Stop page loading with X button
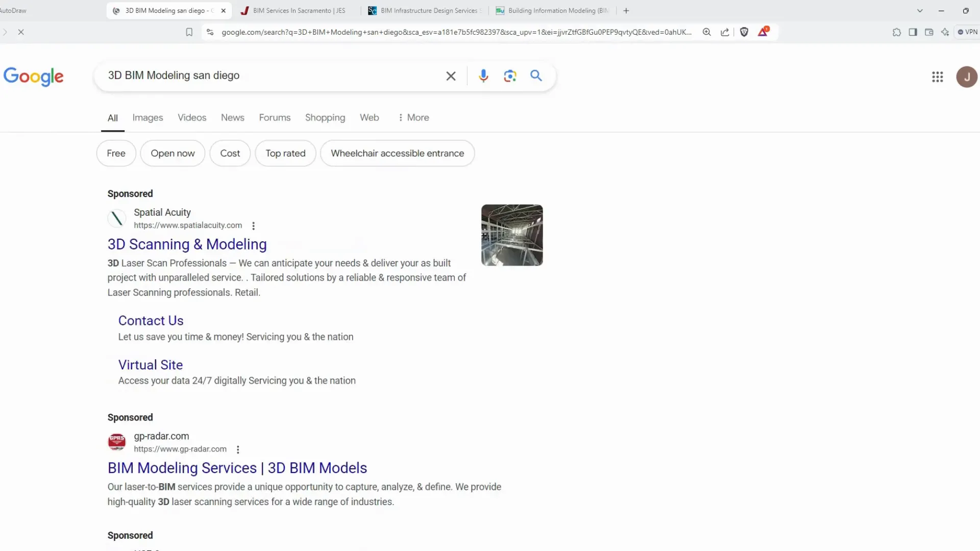 point(21,32)
